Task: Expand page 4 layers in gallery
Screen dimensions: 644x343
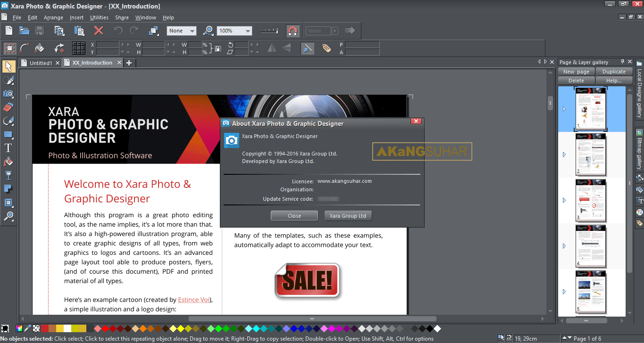Action: 564,246
